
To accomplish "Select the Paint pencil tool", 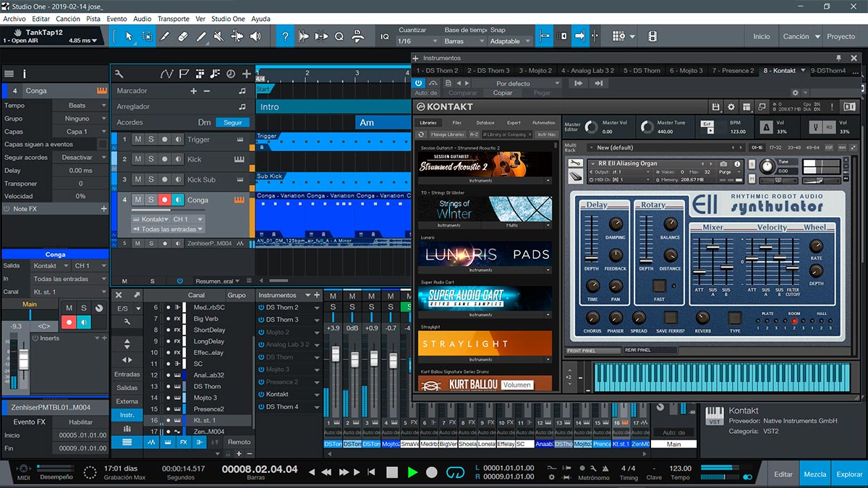I will 201,36.
